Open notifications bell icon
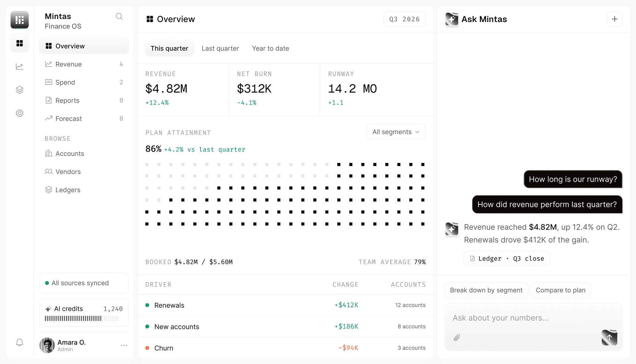636x364 pixels. (x=20, y=342)
